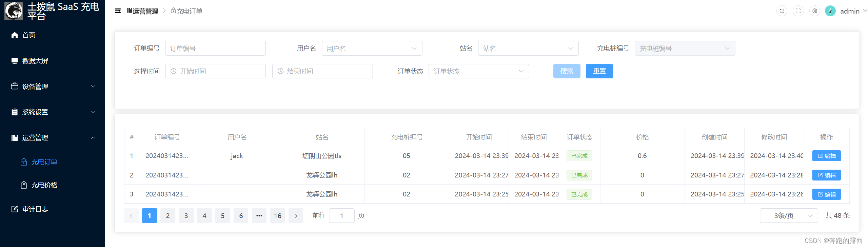Open the 用户名 dropdown
Screen dimensions: 868x247
pyautogui.click(x=372, y=48)
